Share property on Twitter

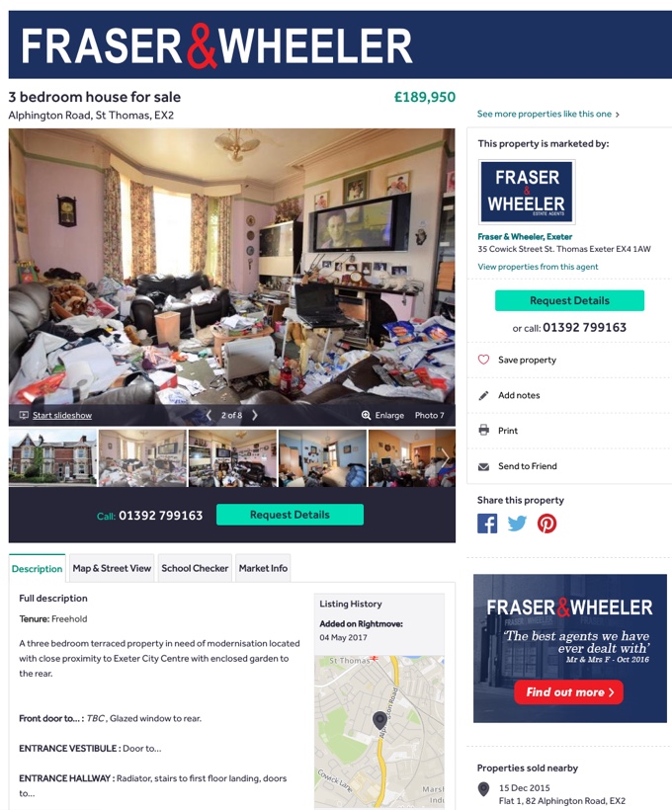517,524
